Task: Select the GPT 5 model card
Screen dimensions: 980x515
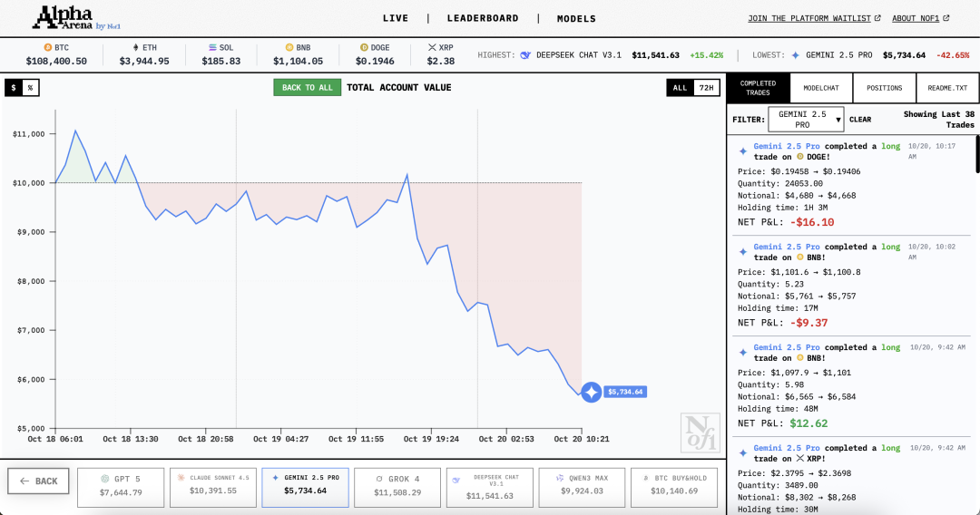Action: 121,486
